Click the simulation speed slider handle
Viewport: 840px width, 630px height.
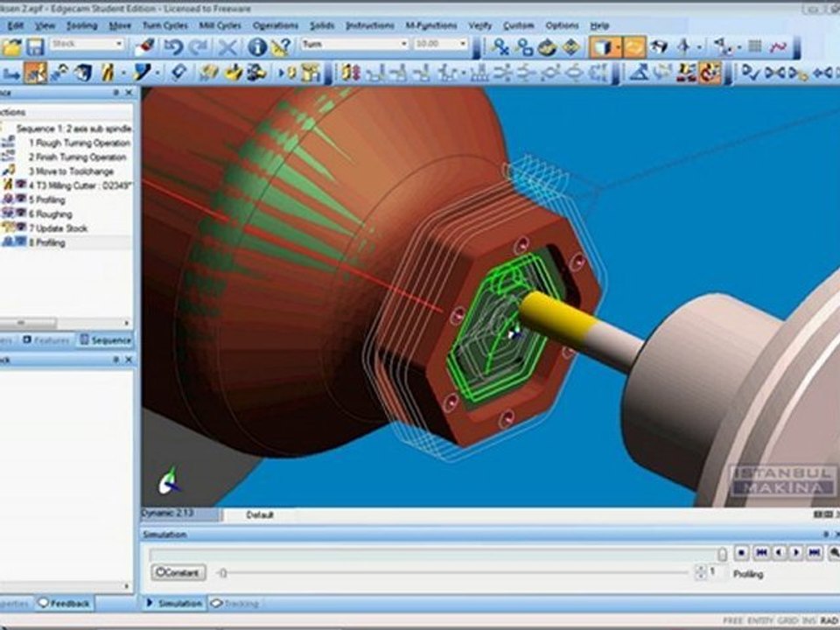click(x=223, y=573)
